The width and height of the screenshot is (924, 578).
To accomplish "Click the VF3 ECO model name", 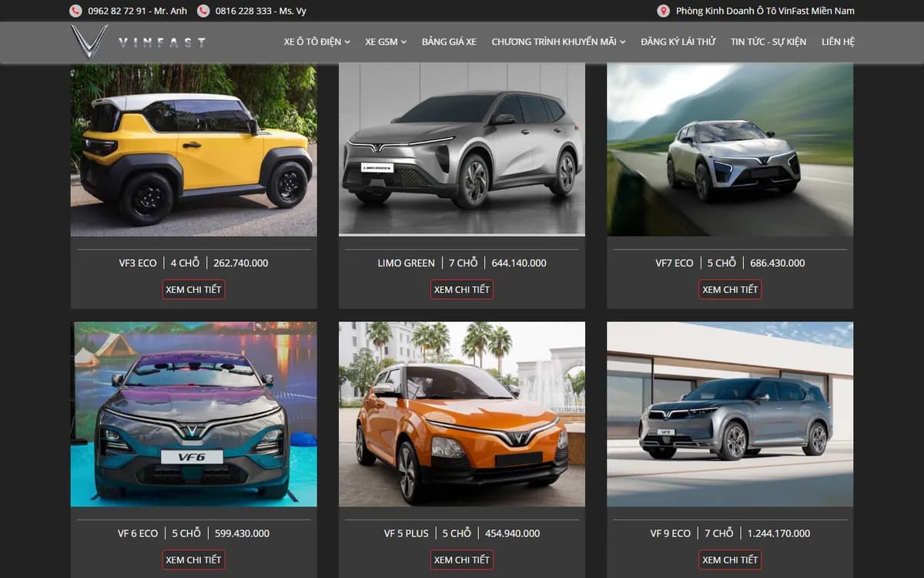I will coord(138,263).
